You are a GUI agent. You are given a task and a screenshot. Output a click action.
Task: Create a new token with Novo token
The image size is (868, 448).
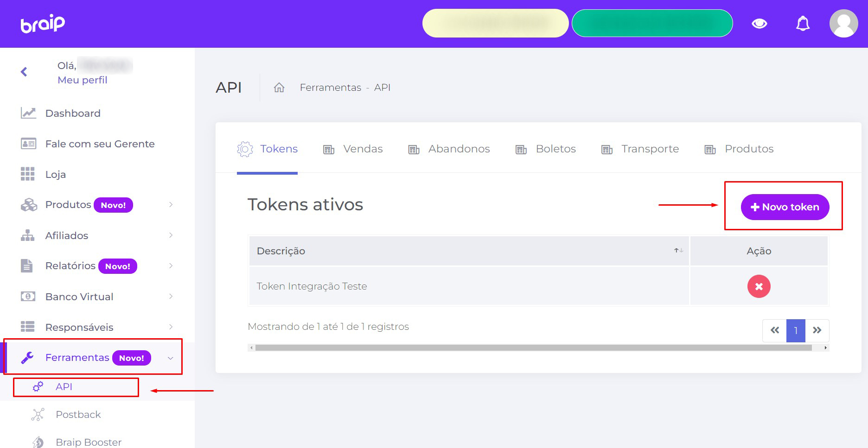click(785, 207)
